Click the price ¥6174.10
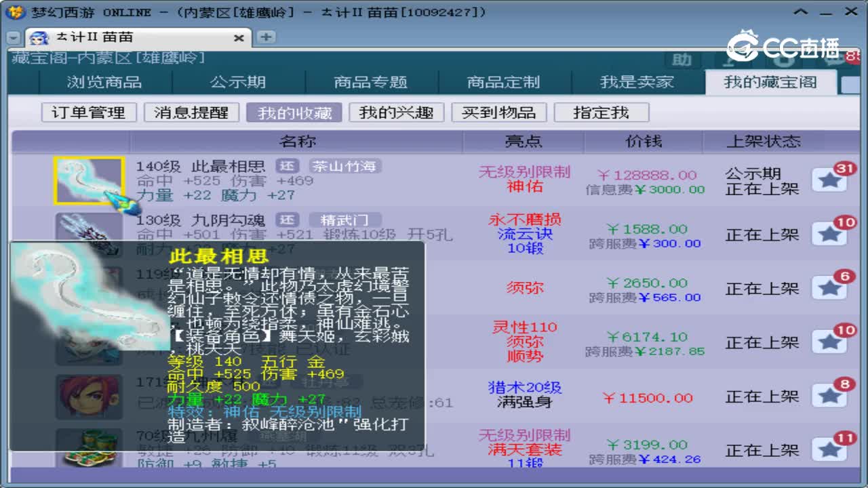The image size is (868, 488). click(x=647, y=337)
